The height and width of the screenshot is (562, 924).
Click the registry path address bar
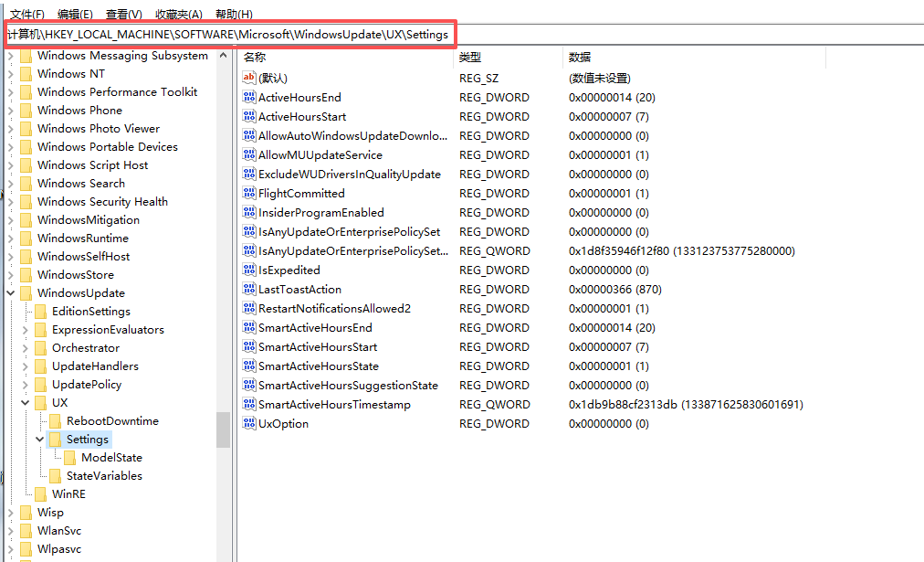(462, 35)
